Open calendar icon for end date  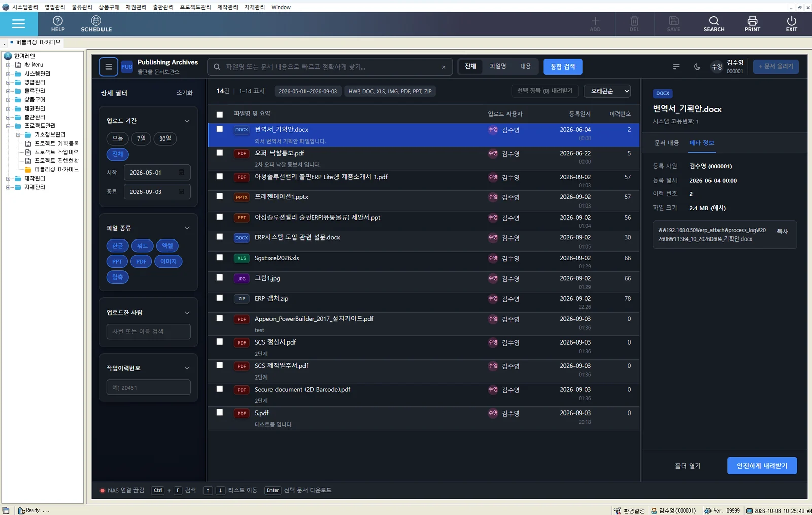(x=181, y=192)
